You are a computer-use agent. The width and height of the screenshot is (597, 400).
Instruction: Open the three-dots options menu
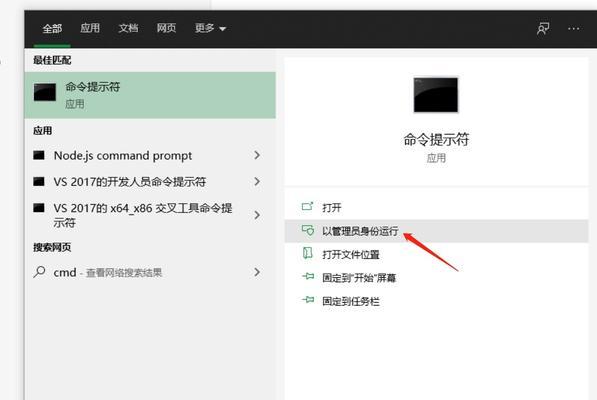point(573,29)
